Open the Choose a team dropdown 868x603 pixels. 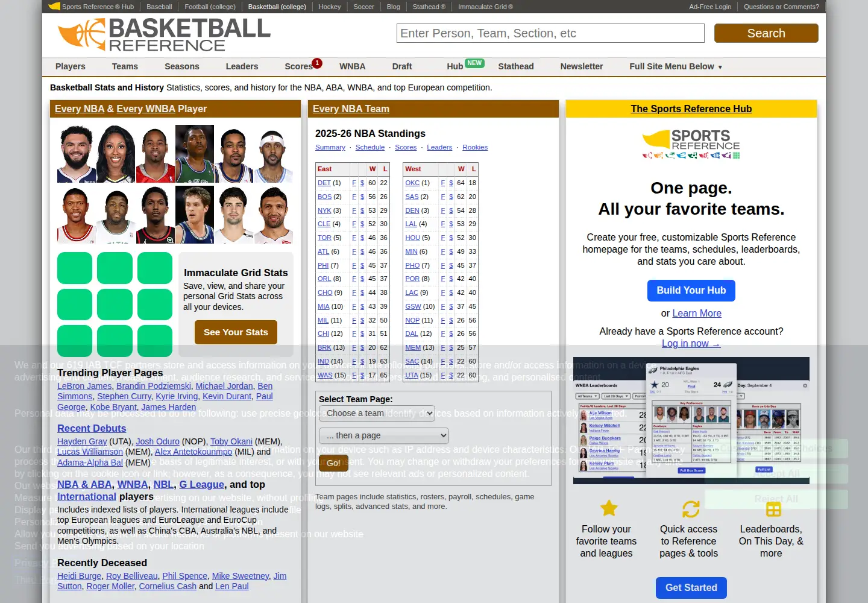pyautogui.click(x=377, y=413)
